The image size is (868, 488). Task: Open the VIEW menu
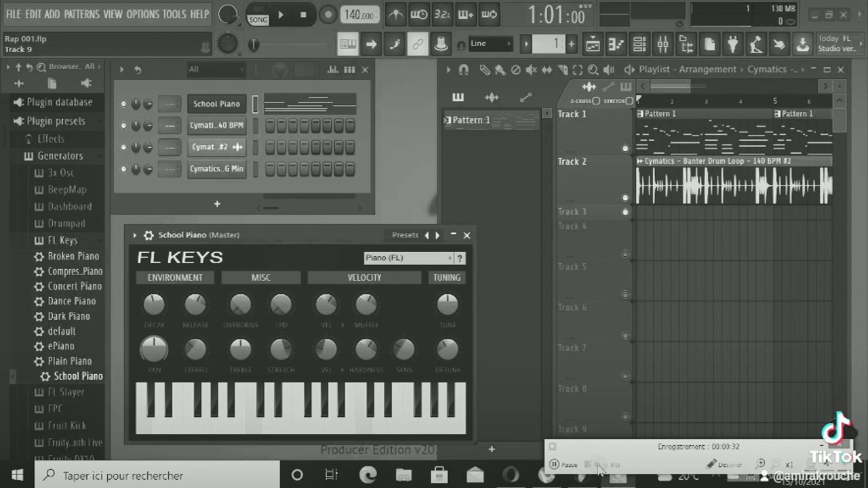click(113, 14)
